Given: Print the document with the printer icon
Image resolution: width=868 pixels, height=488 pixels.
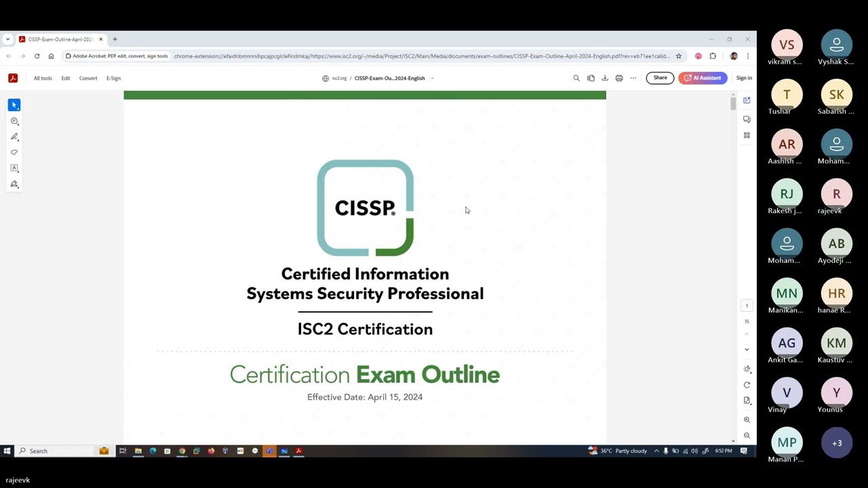Looking at the screenshot, I should [x=619, y=78].
